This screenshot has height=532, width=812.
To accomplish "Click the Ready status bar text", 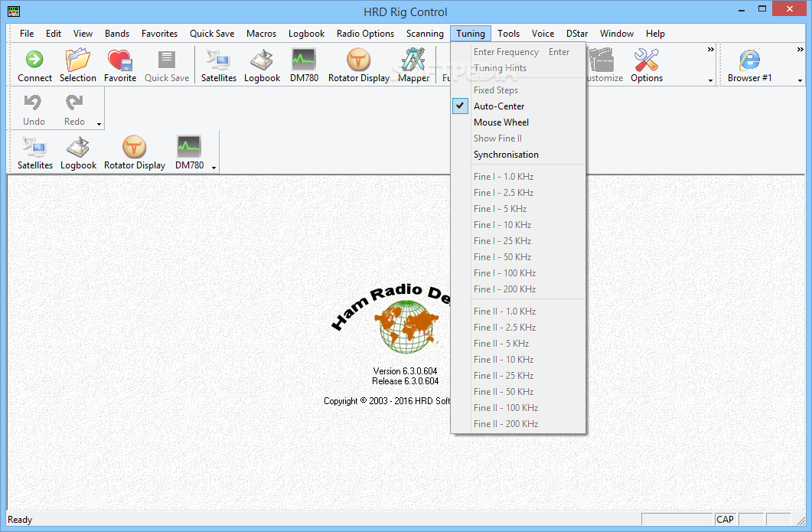I will [20, 520].
